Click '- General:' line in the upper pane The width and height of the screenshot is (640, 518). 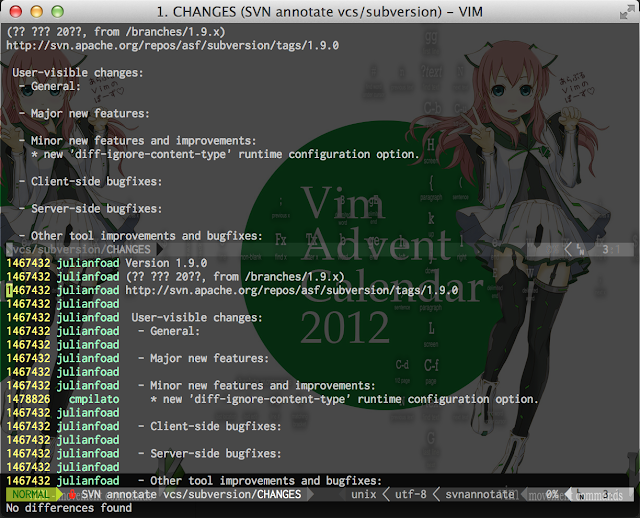50,86
